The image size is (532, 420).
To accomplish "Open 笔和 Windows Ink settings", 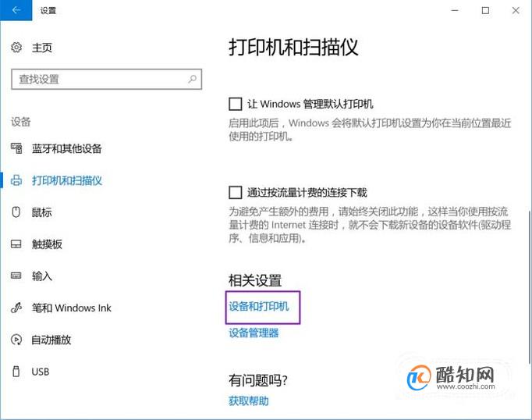I will point(72,308).
